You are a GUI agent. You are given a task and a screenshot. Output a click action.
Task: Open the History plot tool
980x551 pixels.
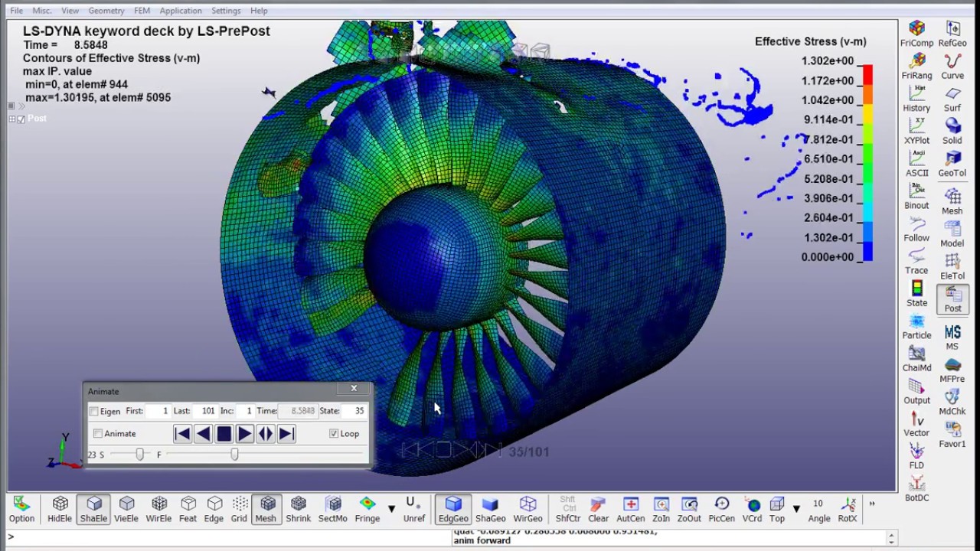[916, 99]
